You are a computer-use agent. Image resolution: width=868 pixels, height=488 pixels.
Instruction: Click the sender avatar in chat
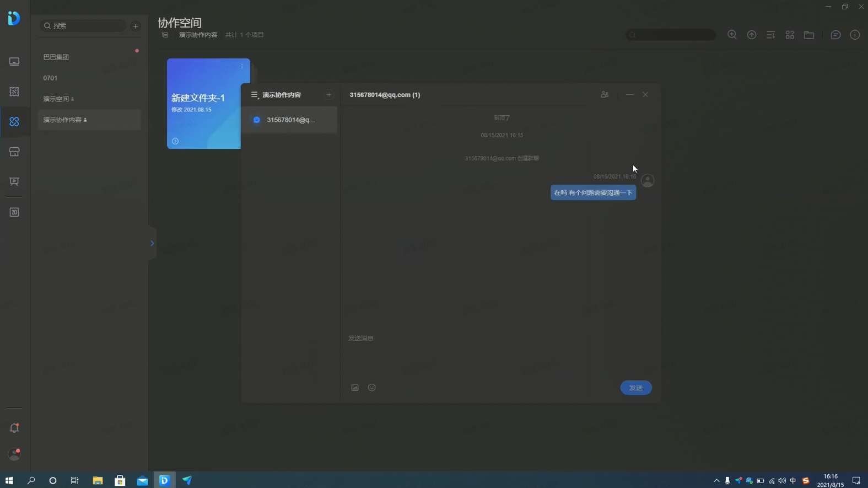click(648, 180)
